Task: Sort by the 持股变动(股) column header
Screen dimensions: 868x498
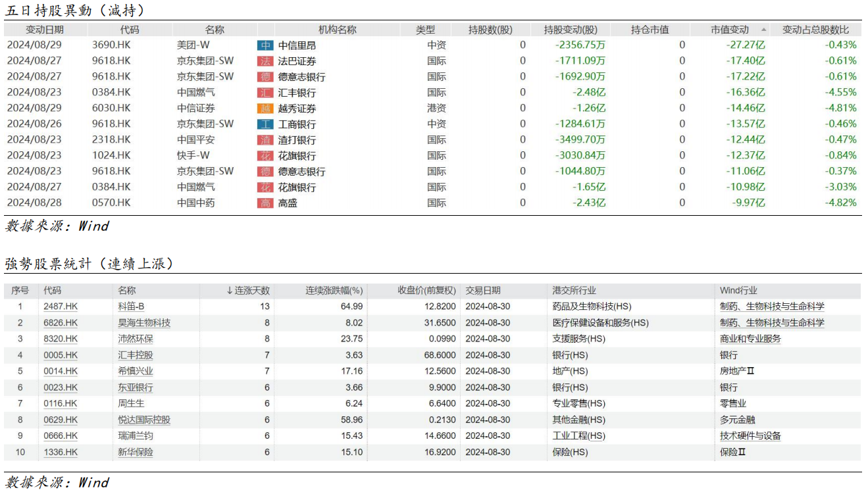Action: coord(571,30)
